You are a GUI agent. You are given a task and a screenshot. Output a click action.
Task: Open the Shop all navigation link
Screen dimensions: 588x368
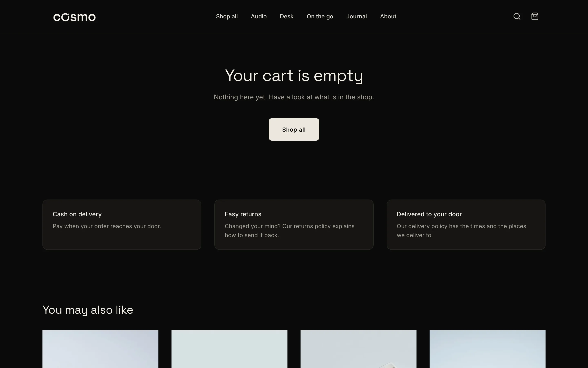(x=227, y=16)
